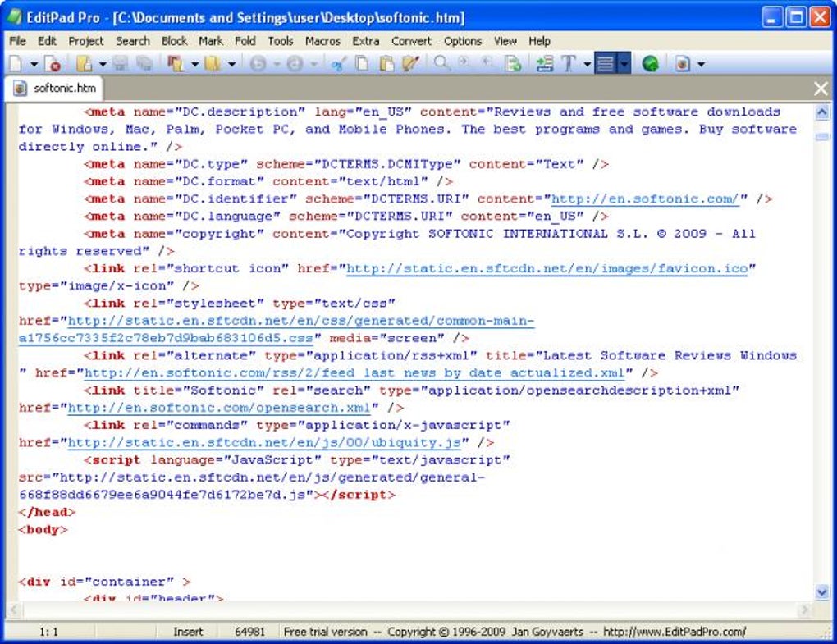Open the Block menu
The height and width of the screenshot is (644, 837).
(175, 41)
